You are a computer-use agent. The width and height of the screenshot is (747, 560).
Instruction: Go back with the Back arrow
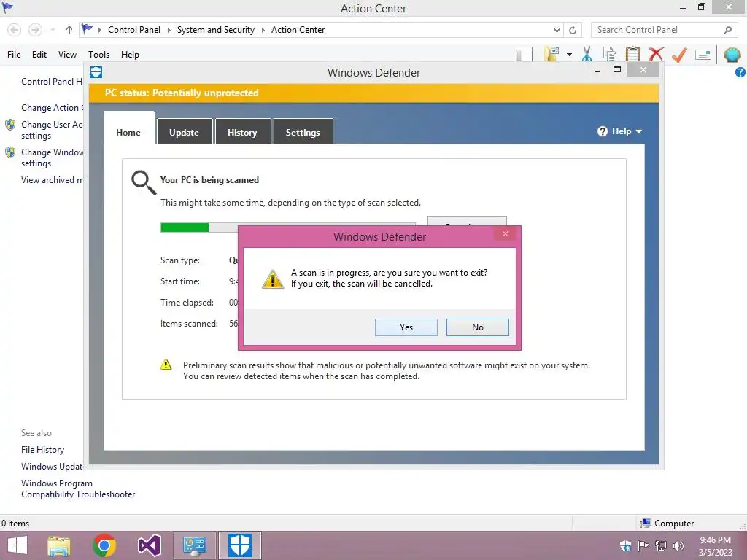coord(15,30)
